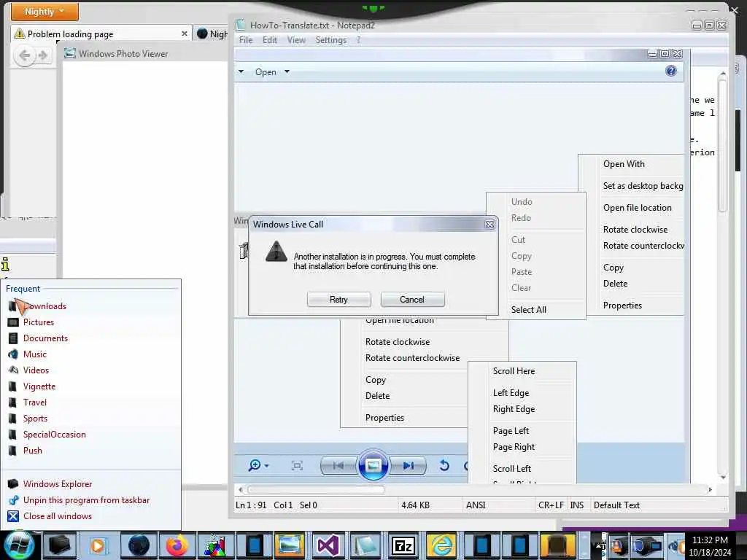Choose Left Edge in the scrollbar menu
Screen dimensions: 747x560
pyautogui.click(x=511, y=393)
